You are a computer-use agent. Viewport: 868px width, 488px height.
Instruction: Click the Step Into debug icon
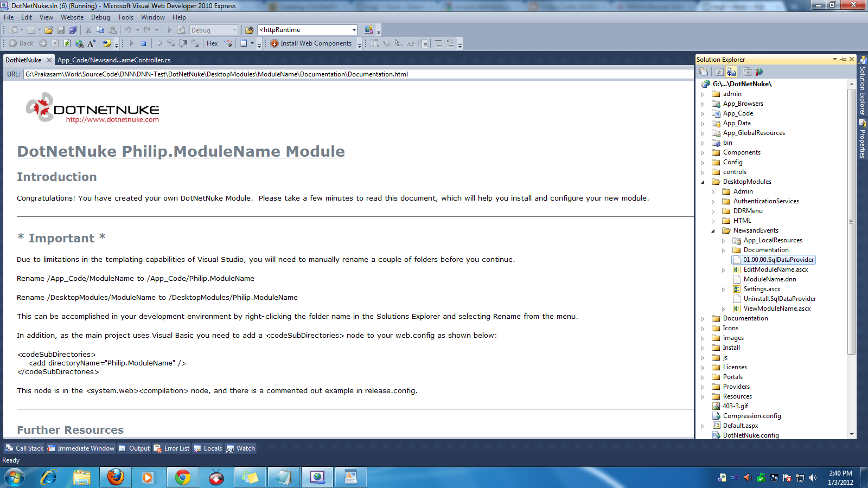[x=171, y=43]
